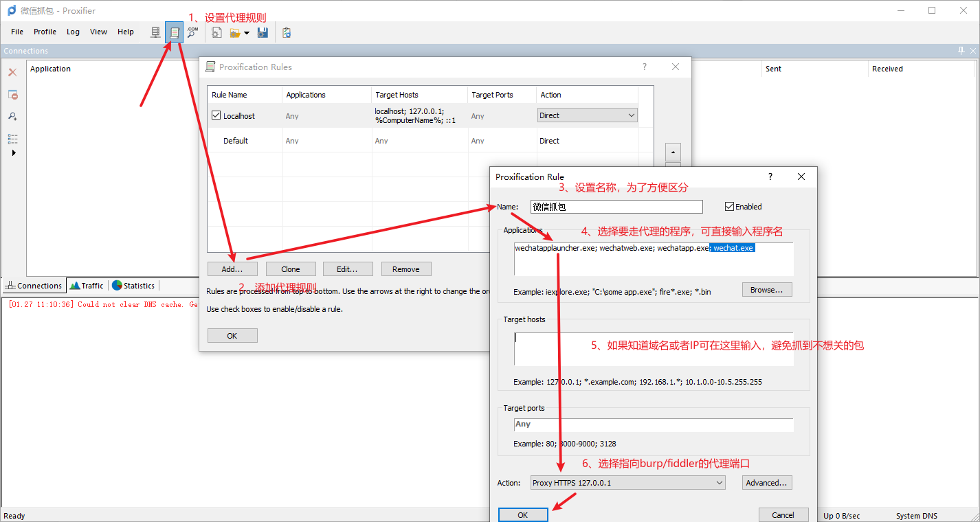
Task: Click the Edit... button
Action: (x=348, y=269)
